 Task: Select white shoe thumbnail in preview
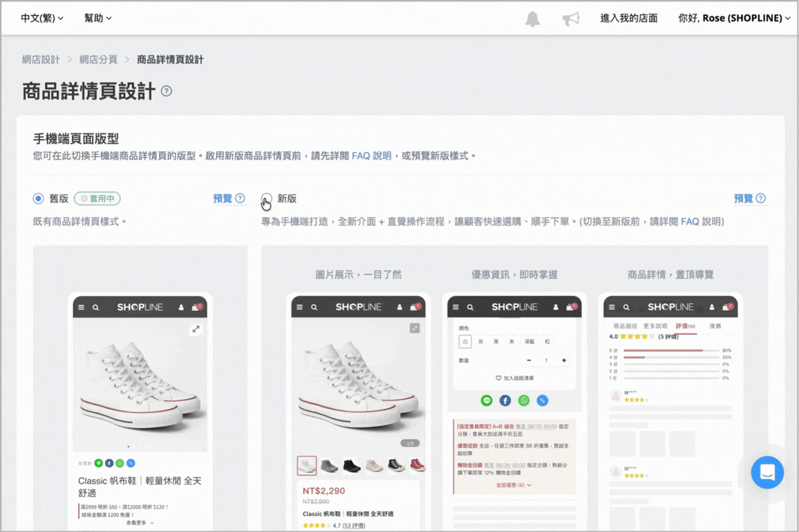pyautogui.click(x=307, y=465)
